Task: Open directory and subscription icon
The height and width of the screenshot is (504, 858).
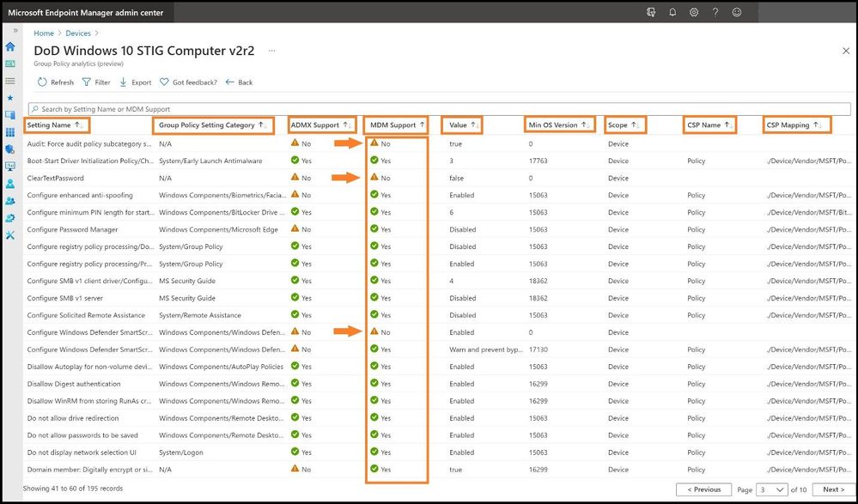Action: [x=651, y=12]
